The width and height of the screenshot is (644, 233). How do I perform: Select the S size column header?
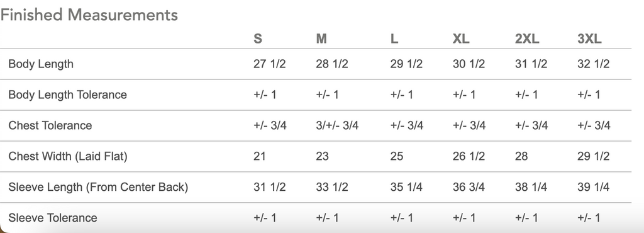pyautogui.click(x=257, y=38)
